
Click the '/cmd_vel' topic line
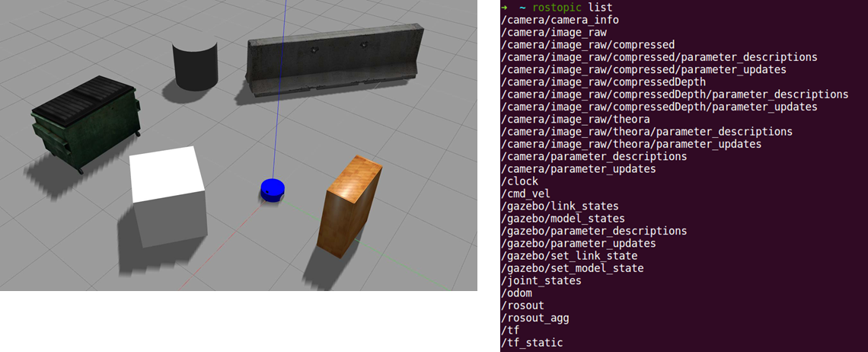(x=525, y=194)
